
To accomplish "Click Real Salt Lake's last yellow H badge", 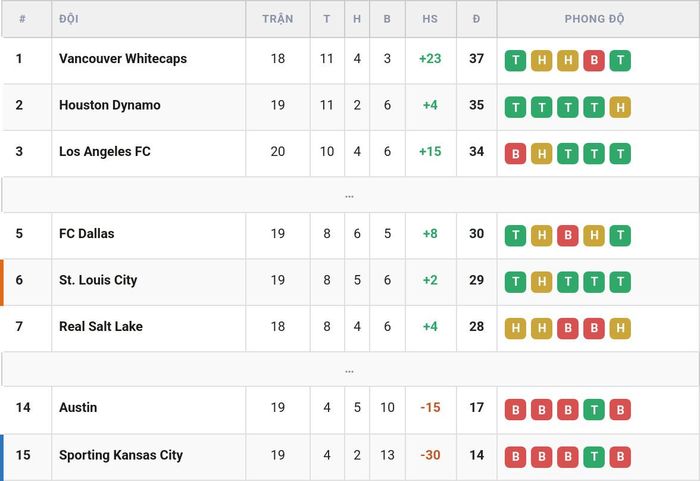I will pos(621,328).
